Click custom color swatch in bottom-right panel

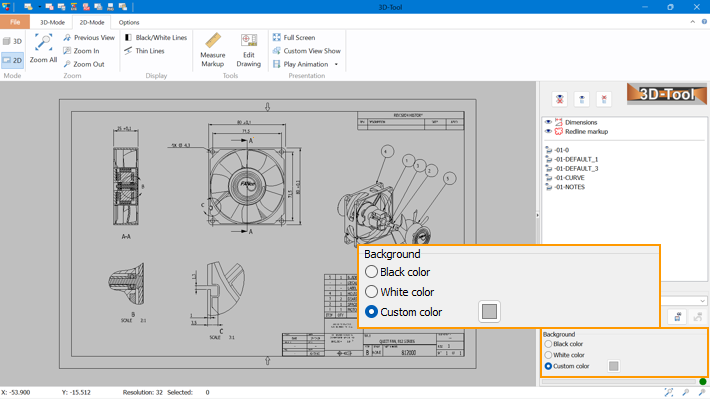pos(614,366)
